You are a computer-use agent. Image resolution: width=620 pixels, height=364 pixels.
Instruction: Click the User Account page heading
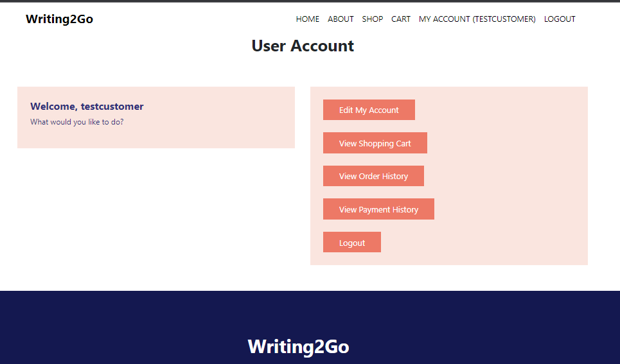click(x=303, y=46)
